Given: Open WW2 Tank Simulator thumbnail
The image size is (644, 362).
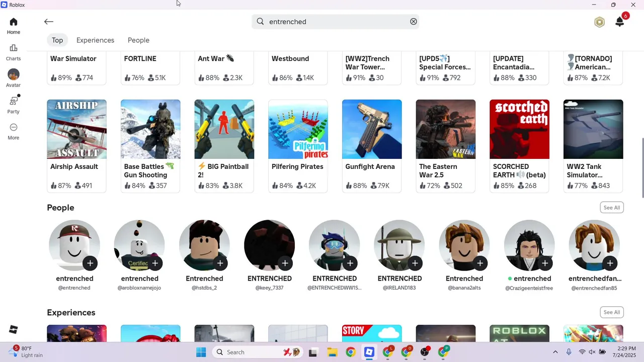Looking at the screenshot, I should (593, 129).
